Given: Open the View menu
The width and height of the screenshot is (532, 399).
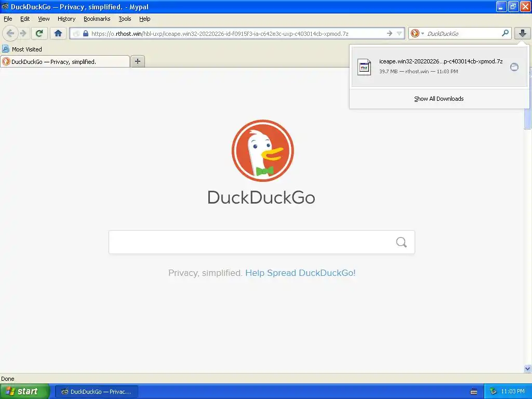Looking at the screenshot, I should point(44,19).
